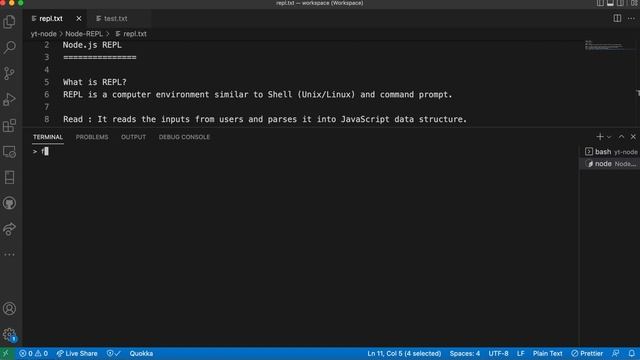Image resolution: width=640 pixels, height=360 pixels.
Task: Show additional views via ellipsis in activity bar
Action: click(9, 254)
